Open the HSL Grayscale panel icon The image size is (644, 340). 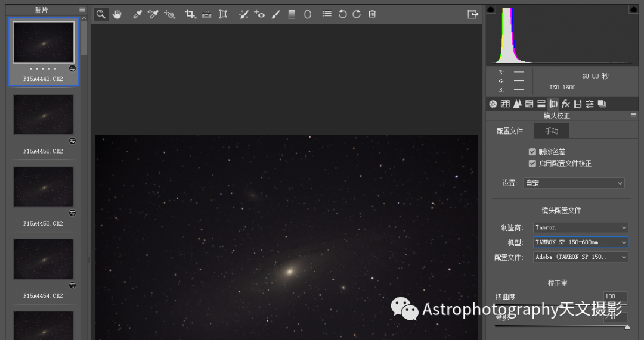tap(530, 104)
